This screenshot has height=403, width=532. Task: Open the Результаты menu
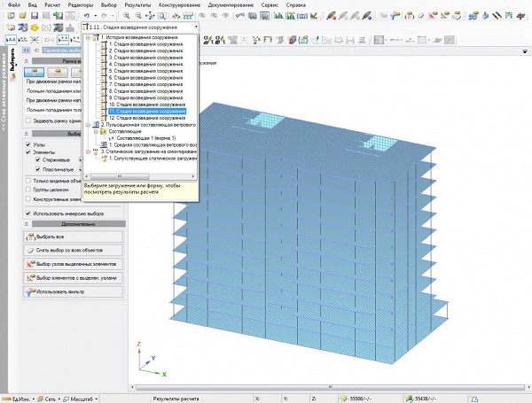point(137,5)
